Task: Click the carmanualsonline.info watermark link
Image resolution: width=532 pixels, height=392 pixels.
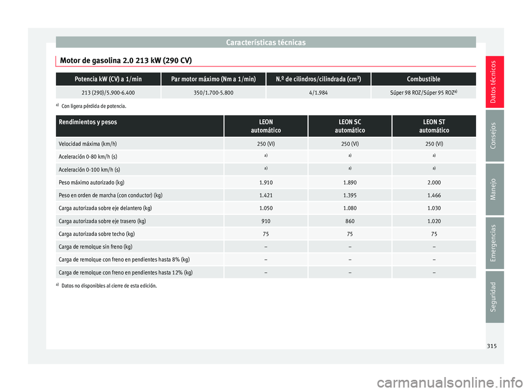Action: (x=449, y=383)
